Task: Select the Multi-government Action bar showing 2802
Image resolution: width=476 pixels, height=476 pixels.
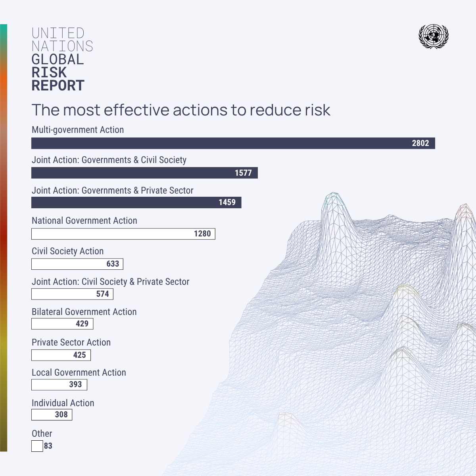Action: (x=233, y=143)
